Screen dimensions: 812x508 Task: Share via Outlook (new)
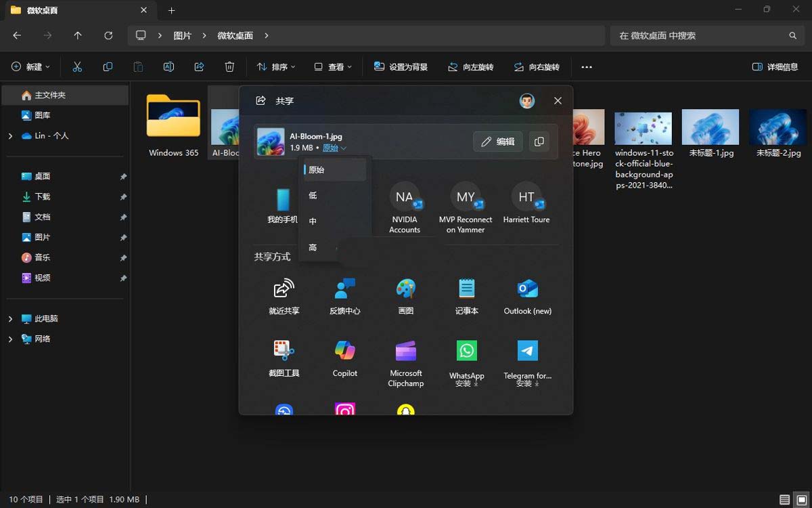click(528, 297)
